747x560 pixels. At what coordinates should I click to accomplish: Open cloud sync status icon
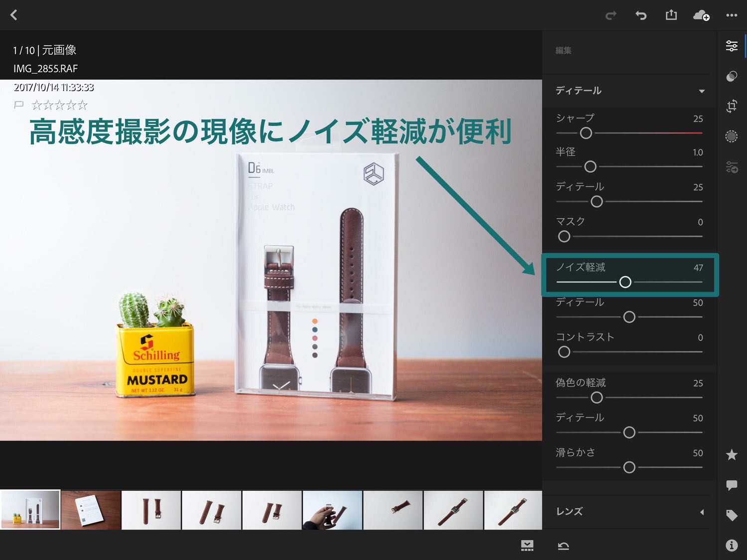click(701, 15)
